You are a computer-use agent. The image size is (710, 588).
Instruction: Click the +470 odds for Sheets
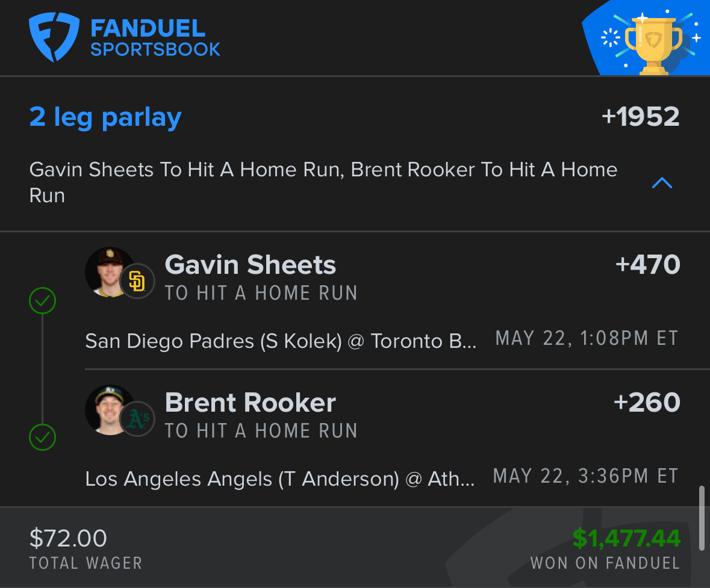648,265
